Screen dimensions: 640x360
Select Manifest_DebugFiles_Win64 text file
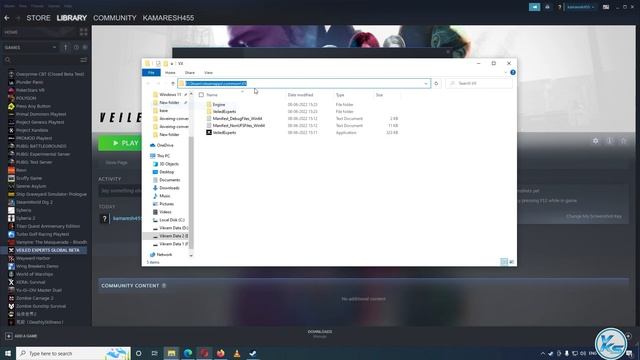(x=234, y=118)
